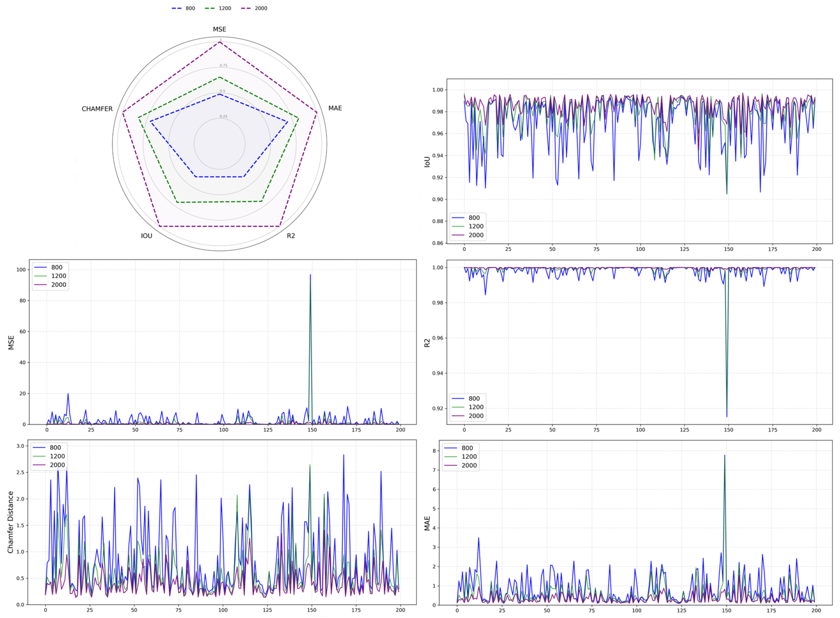Click the tall spike peak in the MSE plot
Image resolution: width=840 pixels, height=618 pixels.
coord(310,275)
